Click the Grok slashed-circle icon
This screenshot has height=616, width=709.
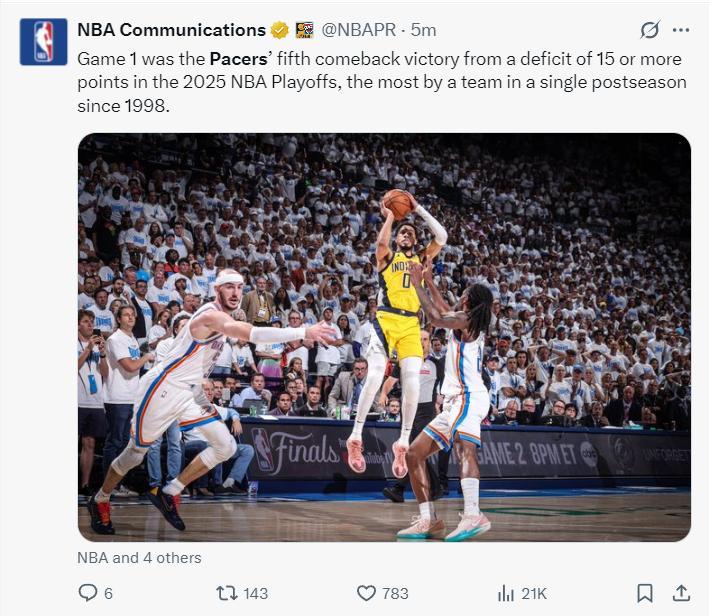point(650,30)
